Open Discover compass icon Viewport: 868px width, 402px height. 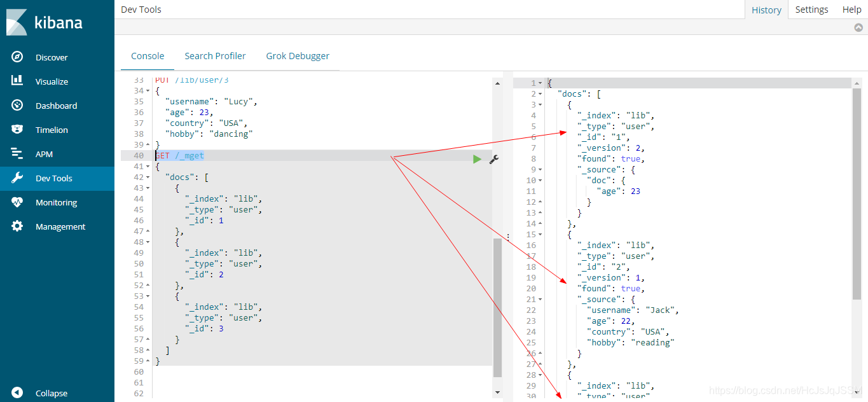click(17, 57)
